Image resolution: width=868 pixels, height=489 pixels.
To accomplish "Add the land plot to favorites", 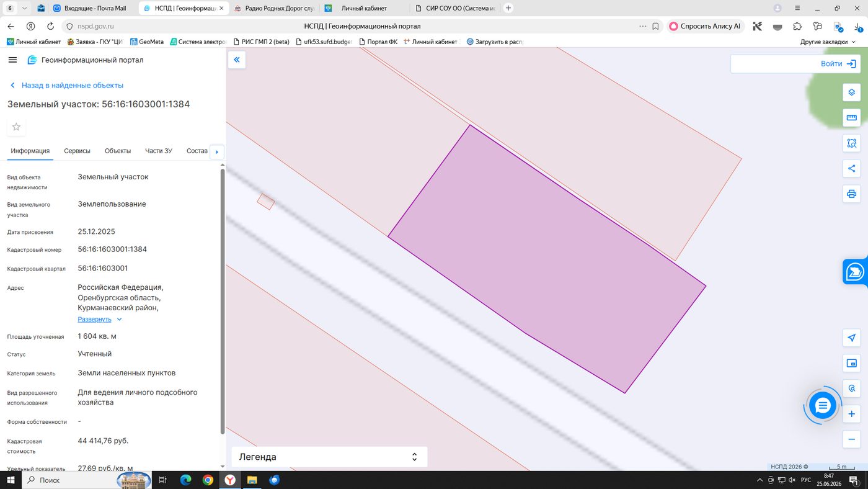I will (16, 127).
